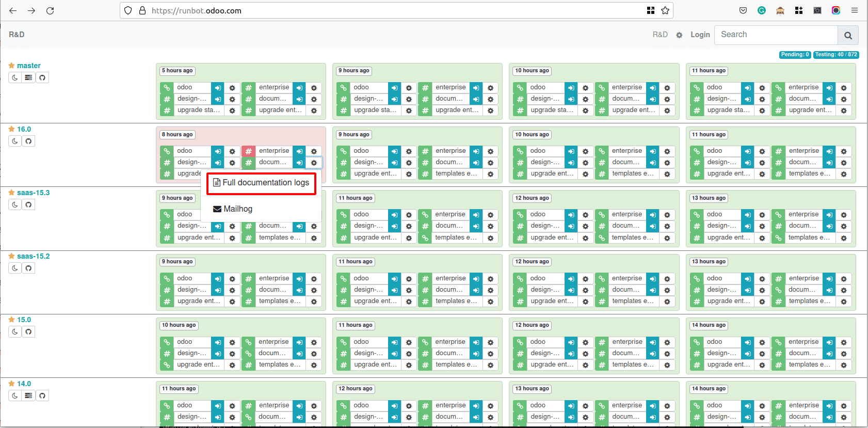868x428 pixels.
Task: Toggle the star beside the saas-15.3 branch
Action: pyautogui.click(x=11, y=193)
